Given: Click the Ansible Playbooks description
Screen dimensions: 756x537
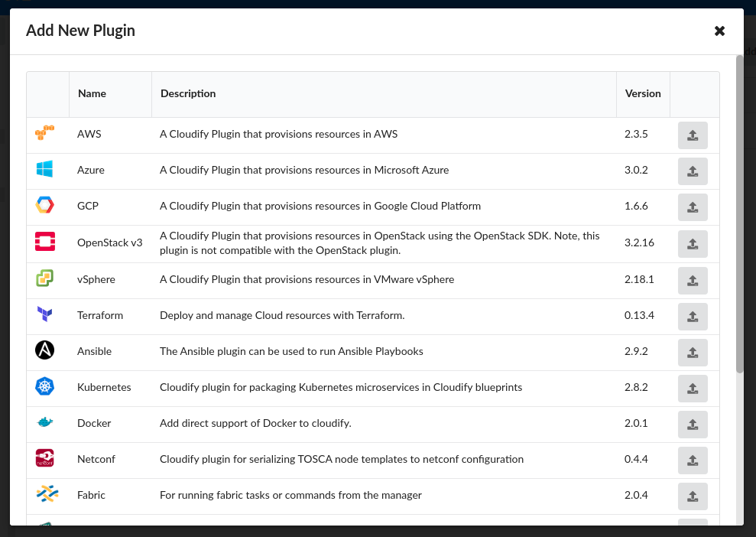Looking at the screenshot, I should click(x=291, y=351).
